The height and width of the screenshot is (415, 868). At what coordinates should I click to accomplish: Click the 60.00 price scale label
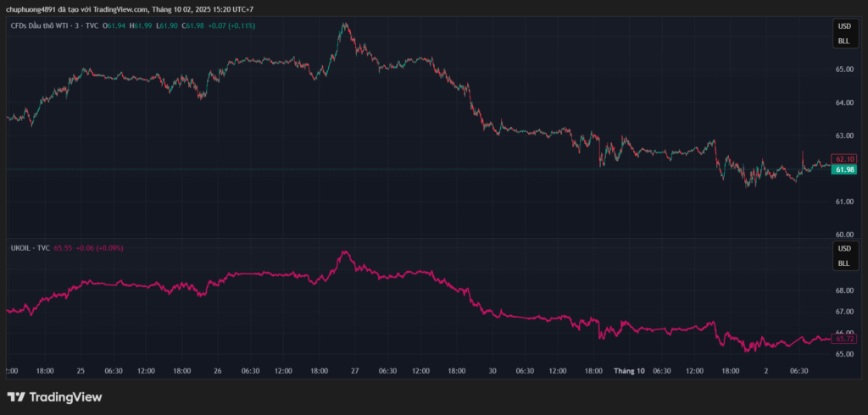click(x=844, y=235)
